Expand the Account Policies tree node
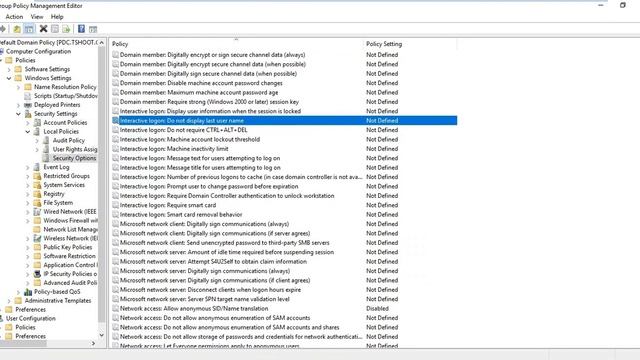The width and height of the screenshot is (640, 360). 27,123
